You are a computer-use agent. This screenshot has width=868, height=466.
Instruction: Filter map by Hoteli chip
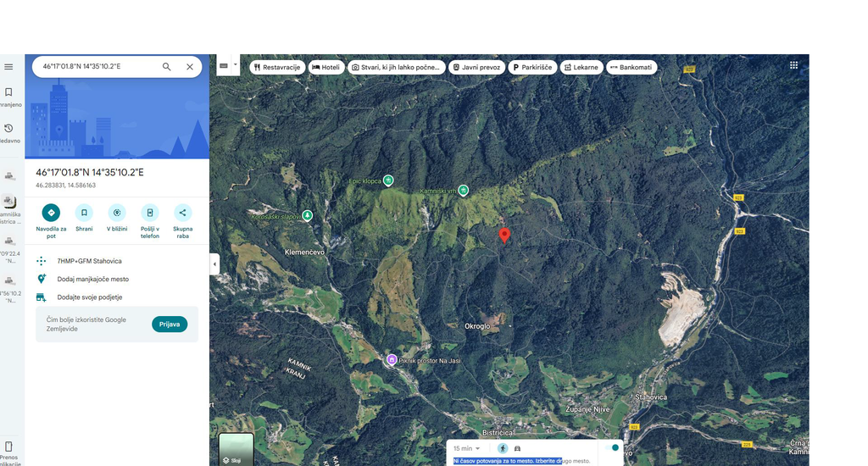point(326,68)
